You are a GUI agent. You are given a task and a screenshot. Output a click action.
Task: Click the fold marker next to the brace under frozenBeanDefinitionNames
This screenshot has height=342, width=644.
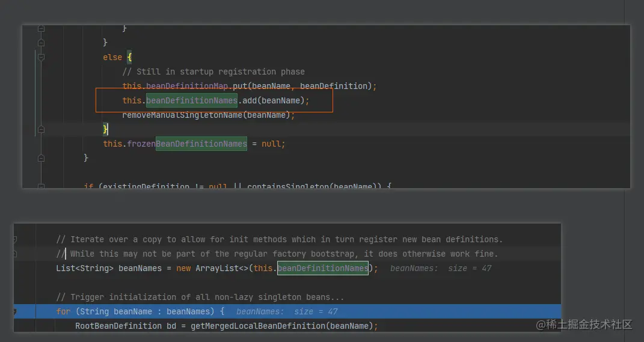click(41, 157)
